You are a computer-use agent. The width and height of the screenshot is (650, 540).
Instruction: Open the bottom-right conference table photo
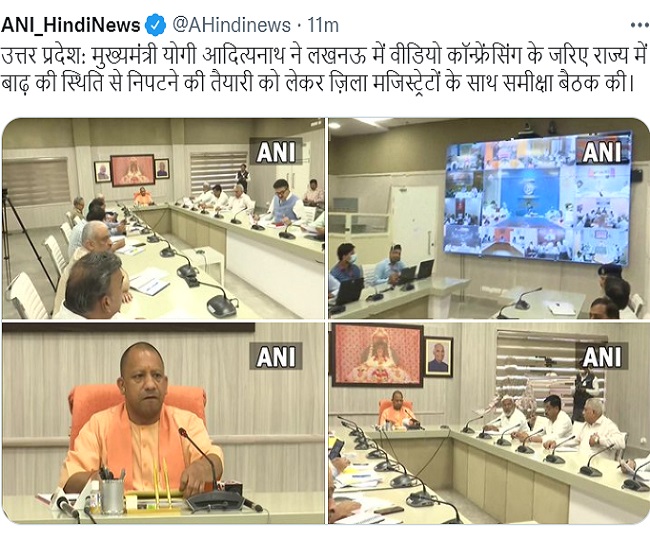pyautogui.click(x=488, y=423)
